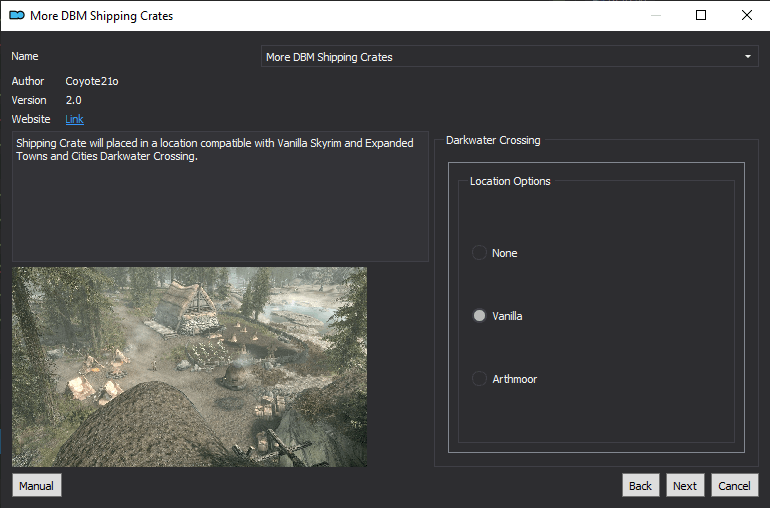Minimize the installer window
Image resolution: width=770 pixels, height=508 pixels.
(656, 15)
